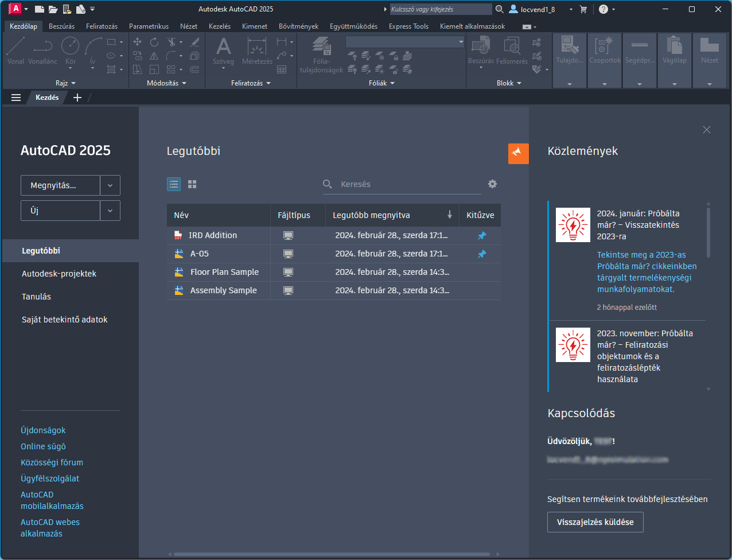Open the Közösségi fórum link
This screenshot has width=732, height=560.
click(52, 462)
